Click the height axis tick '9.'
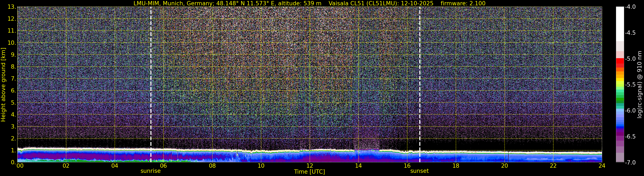Image resolution: width=644 pixels, height=176 pixels. click(13, 55)
